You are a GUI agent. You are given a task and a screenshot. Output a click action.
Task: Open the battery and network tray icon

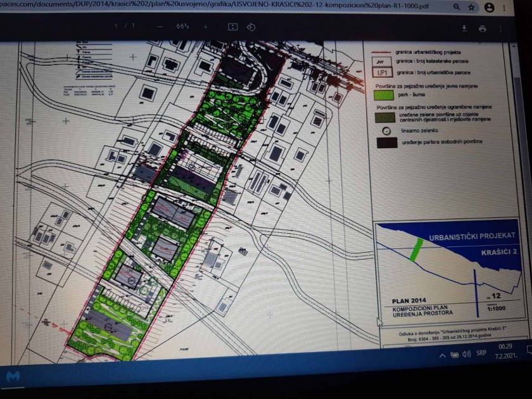(454, 355)
